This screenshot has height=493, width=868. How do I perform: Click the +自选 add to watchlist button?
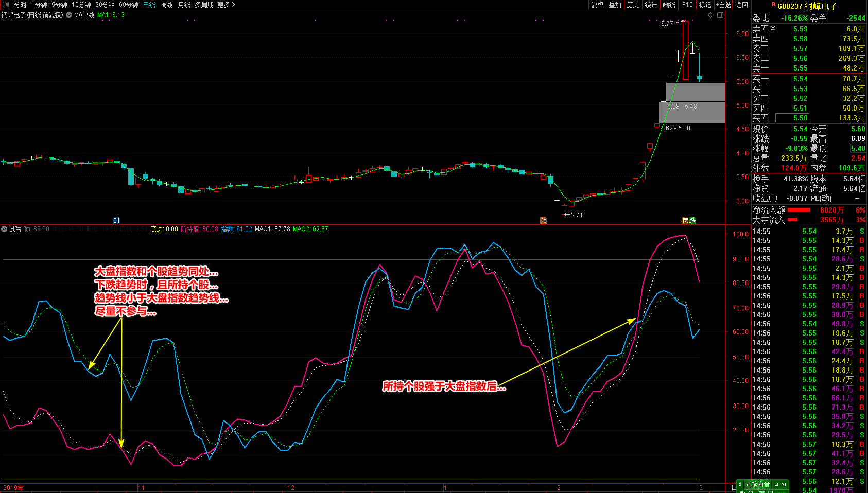[723, 5]
